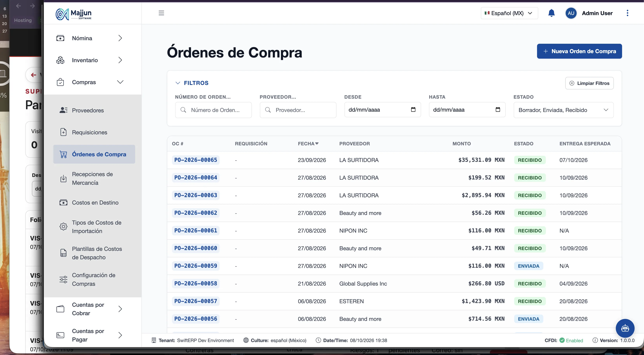Click Nueva Orden de Compra button
This screenshot has height=355, width=644.
(579, 51)
